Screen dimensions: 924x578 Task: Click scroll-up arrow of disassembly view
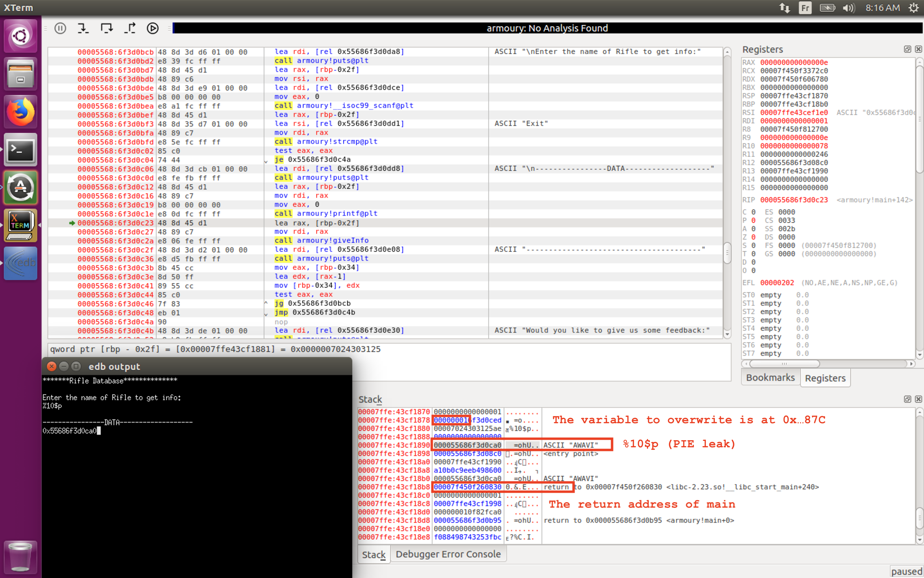[727, 52]
